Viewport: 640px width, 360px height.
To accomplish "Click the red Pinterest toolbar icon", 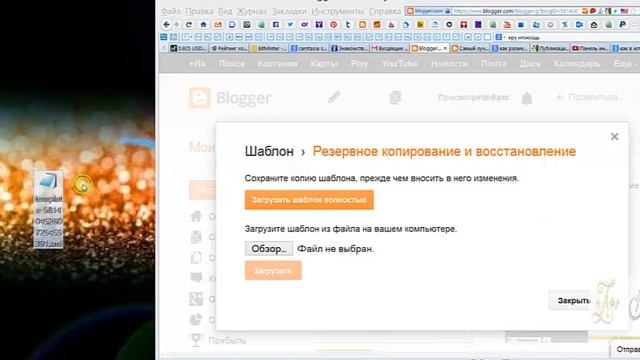I will point(333,24).
